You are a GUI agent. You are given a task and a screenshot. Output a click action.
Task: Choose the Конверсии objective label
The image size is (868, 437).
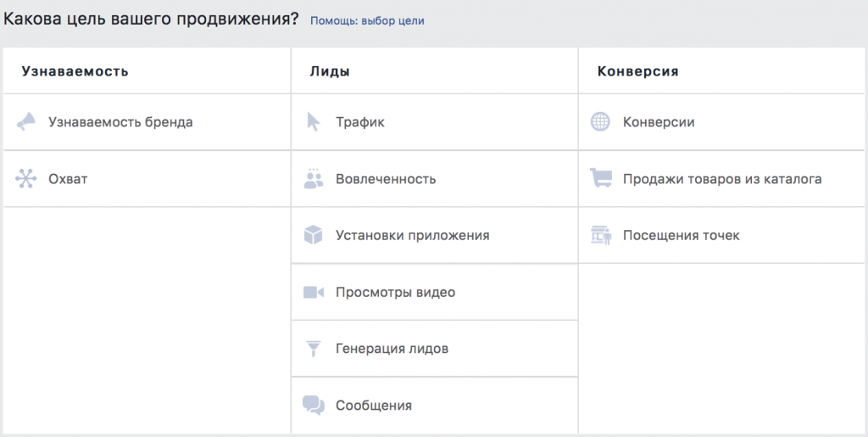point(659,122)
